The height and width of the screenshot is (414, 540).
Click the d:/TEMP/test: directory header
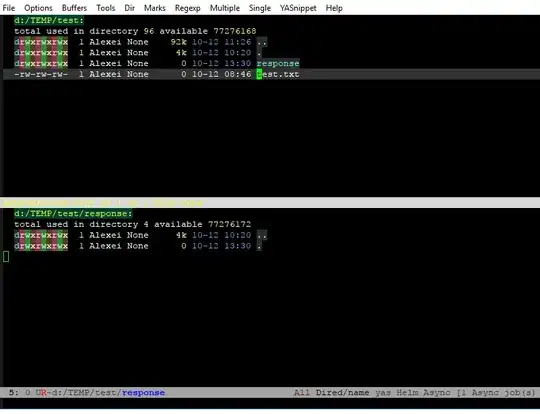click(49, 20)
